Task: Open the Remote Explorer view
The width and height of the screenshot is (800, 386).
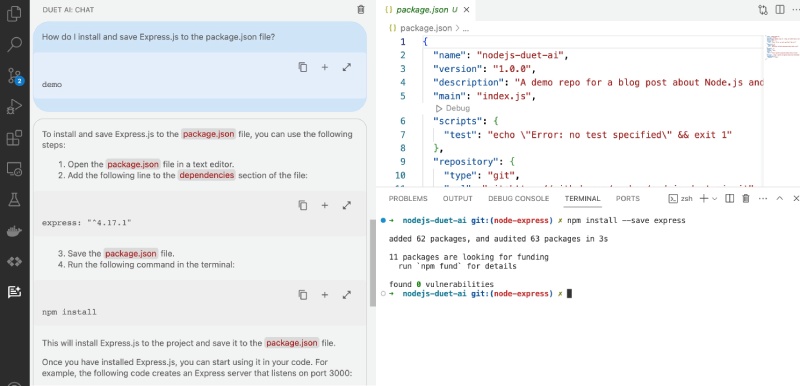Action: (14, 169)
